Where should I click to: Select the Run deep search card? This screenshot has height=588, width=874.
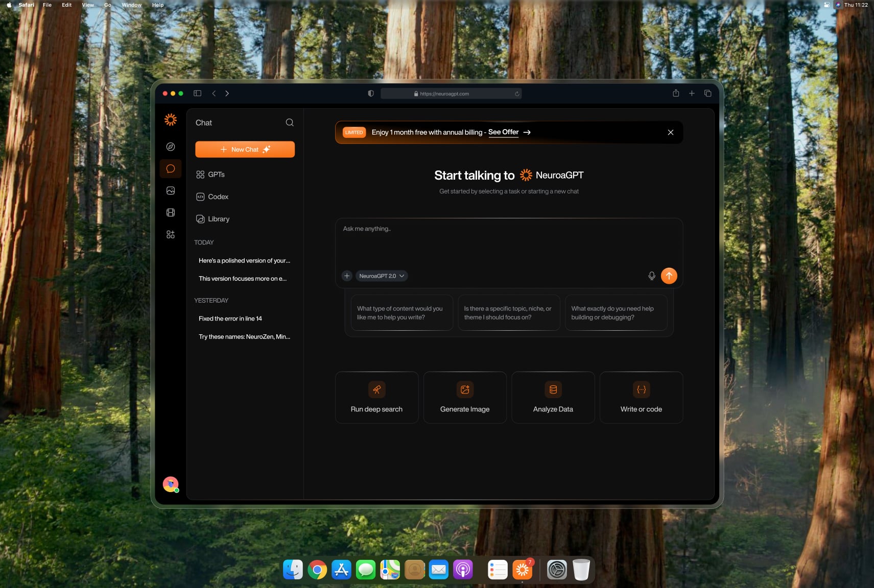[x=376, y=398]
